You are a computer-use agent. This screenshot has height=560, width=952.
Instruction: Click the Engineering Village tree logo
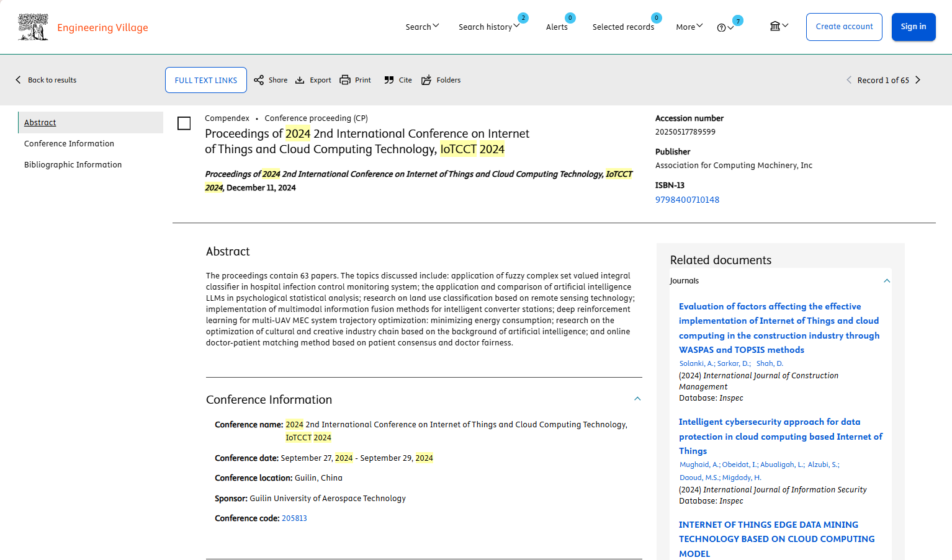pyautogui.click(x=33, y=27)
